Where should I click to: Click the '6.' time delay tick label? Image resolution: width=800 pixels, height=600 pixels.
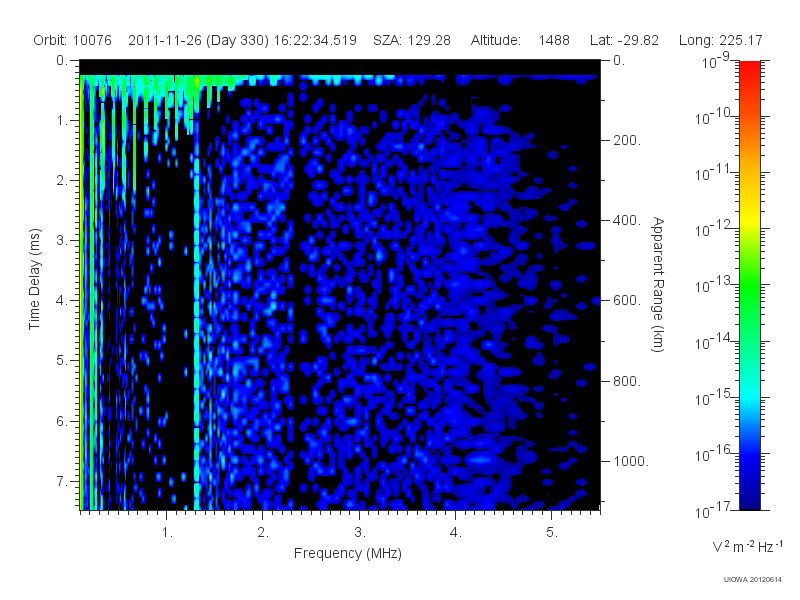[x=62, y=421]
